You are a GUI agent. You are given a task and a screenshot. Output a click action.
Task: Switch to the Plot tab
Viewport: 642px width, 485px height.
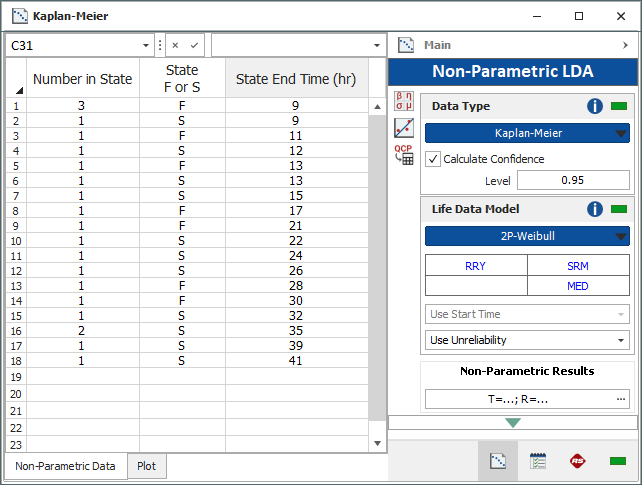tap(147, 466)
